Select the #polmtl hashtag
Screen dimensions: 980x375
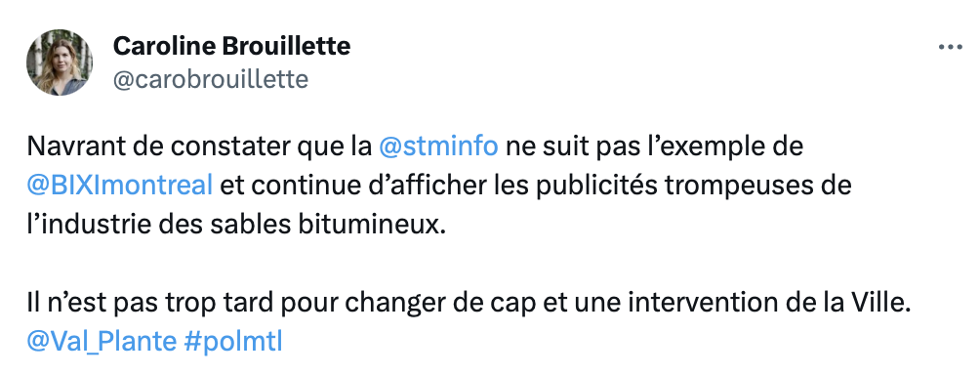click(233, 341)
